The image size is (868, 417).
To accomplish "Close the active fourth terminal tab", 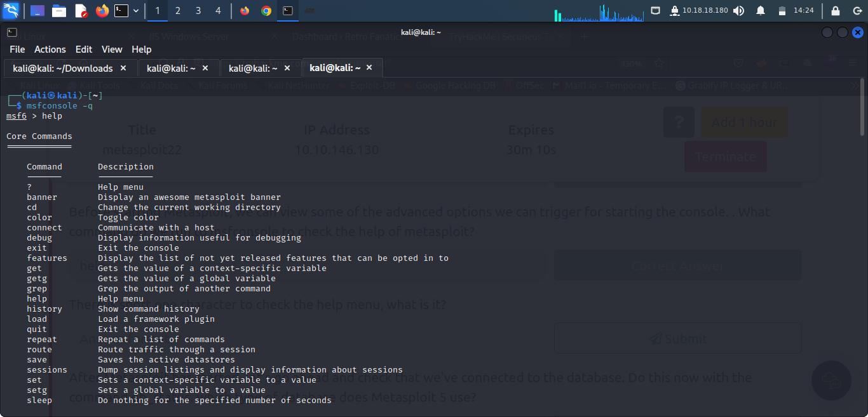I will [x=369, y=68].
